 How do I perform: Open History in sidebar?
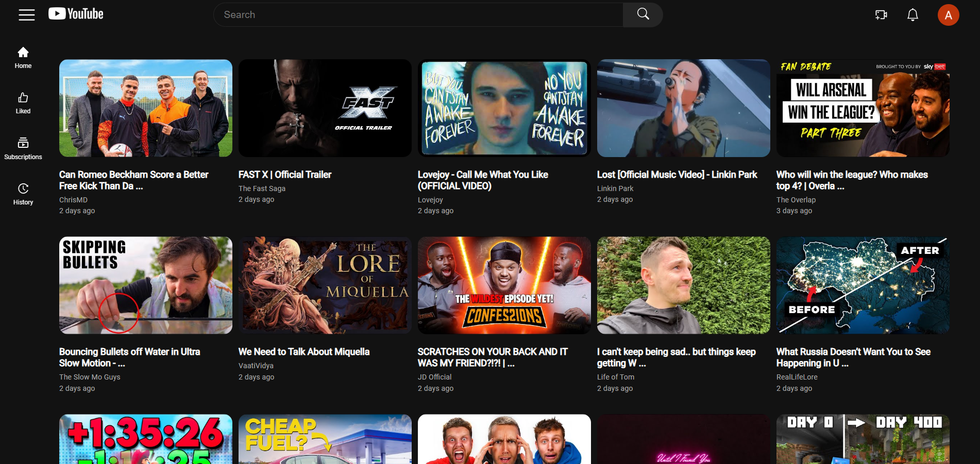click(x=23, y=194)
